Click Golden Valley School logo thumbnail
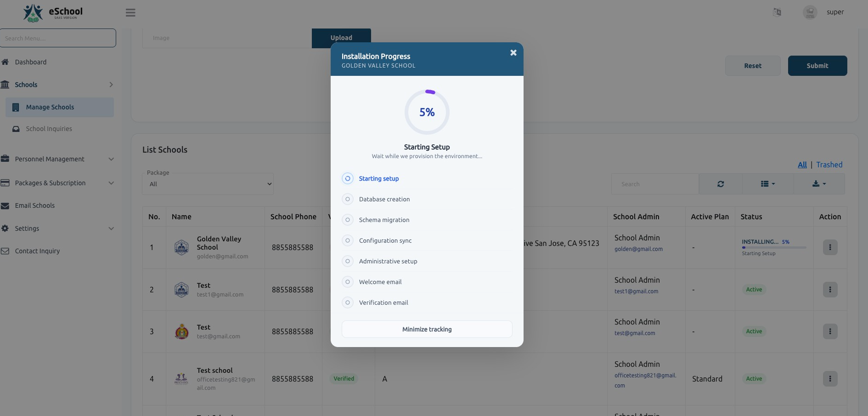Image resolution: width=868 pixels, height=416 pixels. tap(181, 247)
